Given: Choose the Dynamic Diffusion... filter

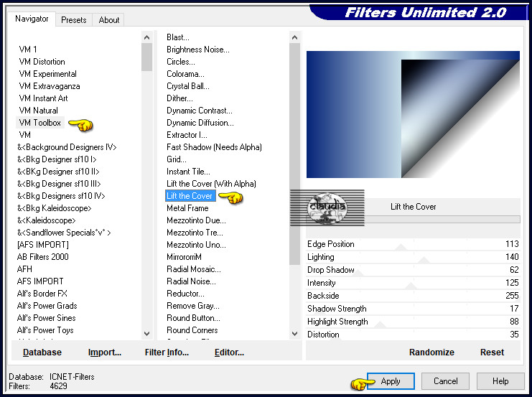Looking at the screenshot, I should click(200, 123).
